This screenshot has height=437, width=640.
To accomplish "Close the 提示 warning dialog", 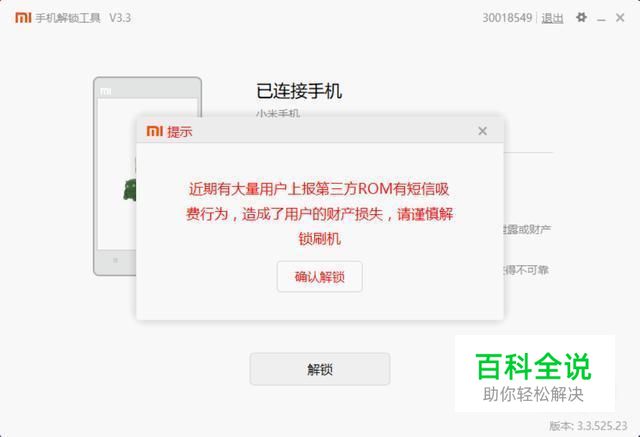I will point(482,131).
